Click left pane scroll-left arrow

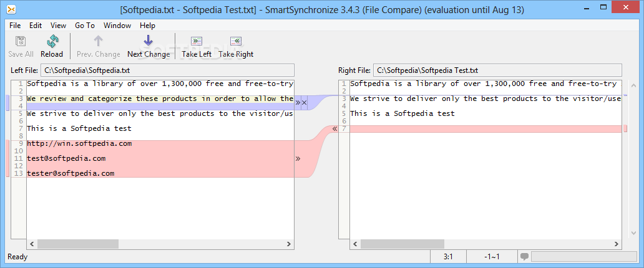pyautogui.click(x=32, y=244)
